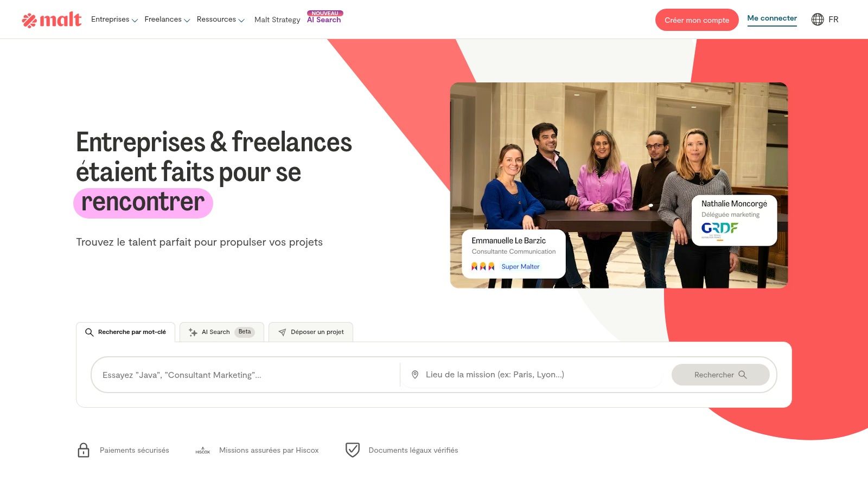The width and height of the screenshot is (868, 488).
Task: Expand the Entreprises dropdown menu
Action: tap(114, 20)
